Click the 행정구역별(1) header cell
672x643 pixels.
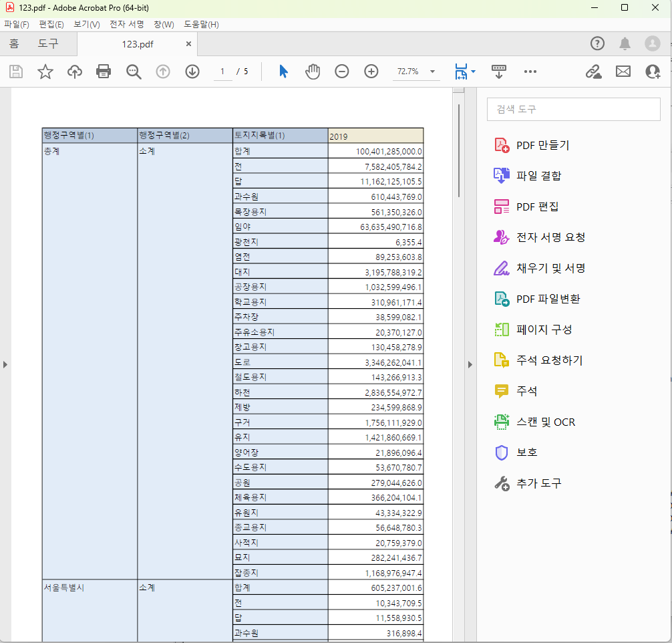(90, 136)
